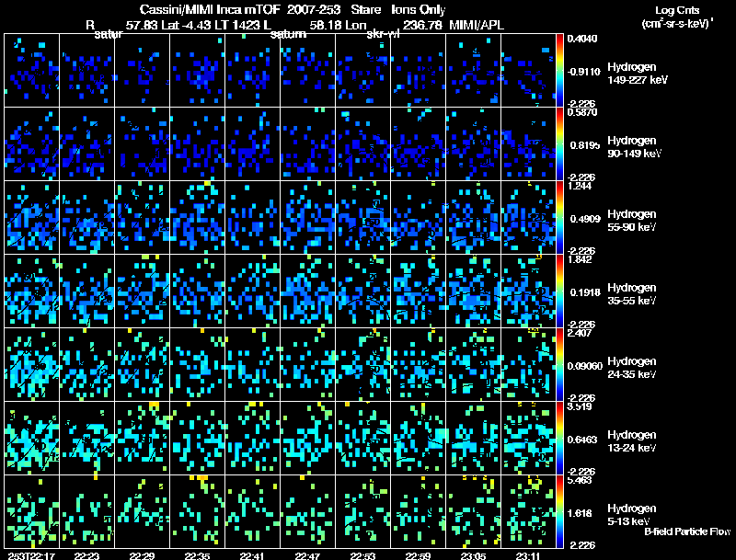
Task: Click the '1.842' color scale value
Action: pyautogui.click(x=580, y=260)
